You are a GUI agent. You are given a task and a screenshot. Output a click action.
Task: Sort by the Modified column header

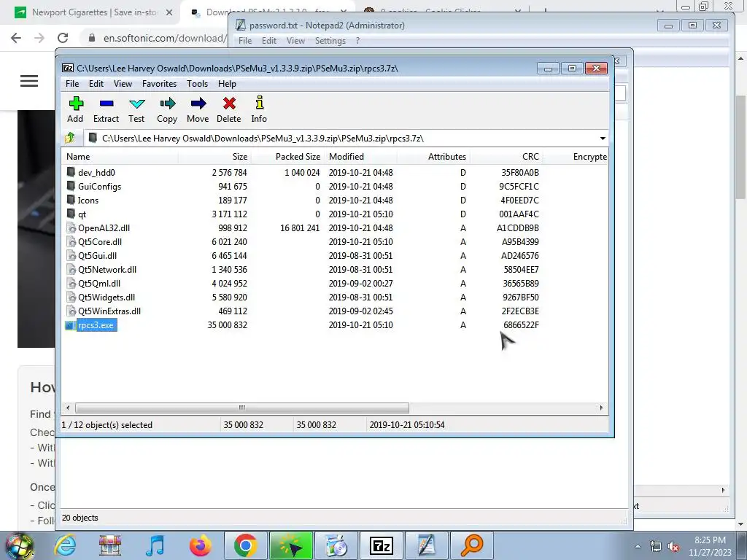(x=360, y=157)
